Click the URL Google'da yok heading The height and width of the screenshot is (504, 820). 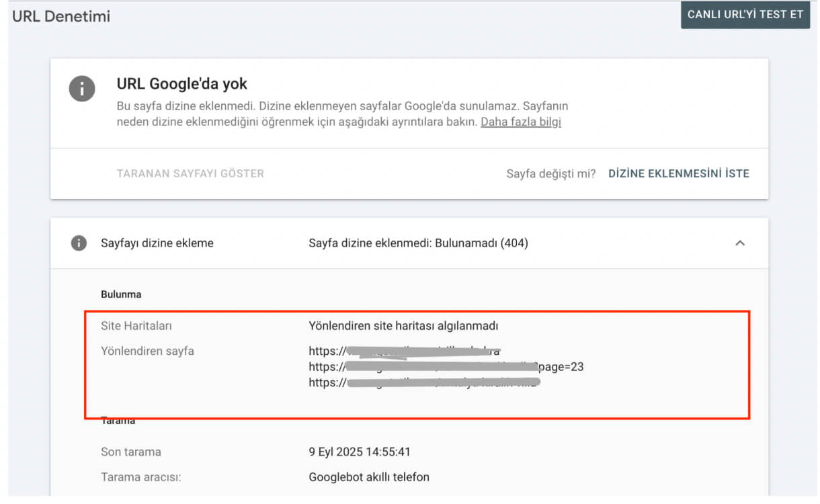point(182,84)
